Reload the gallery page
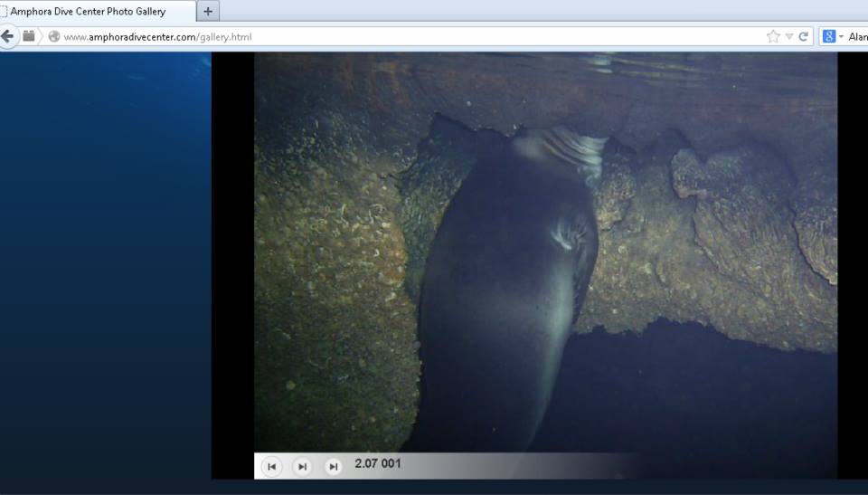This screenshot has height=495, width=868. pos(803,37)
